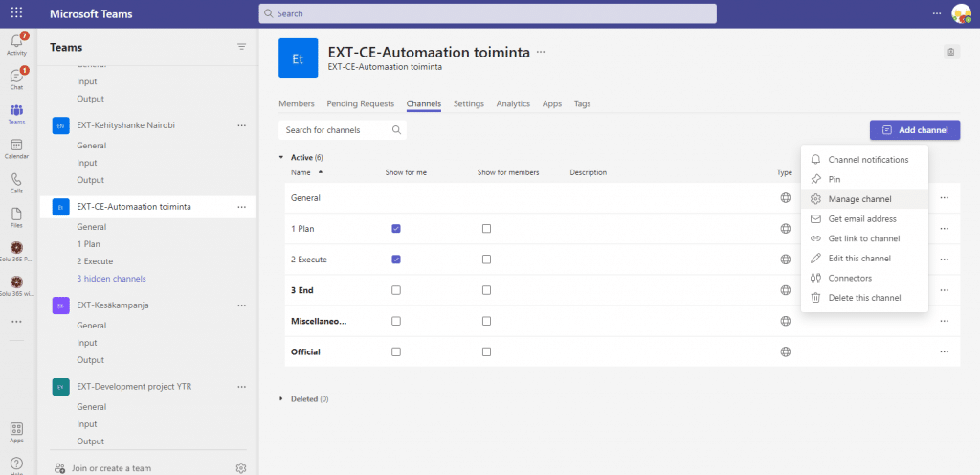Collapse the Active channels section
Image resolution: width=980 pixels, height=475 pixels.
click(x=281, y=157)
